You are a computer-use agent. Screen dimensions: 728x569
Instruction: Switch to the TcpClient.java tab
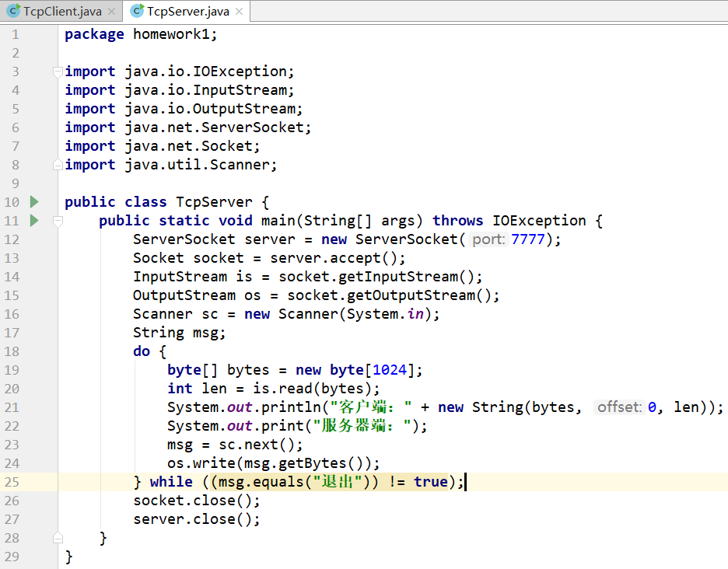[x=62, y=12]
